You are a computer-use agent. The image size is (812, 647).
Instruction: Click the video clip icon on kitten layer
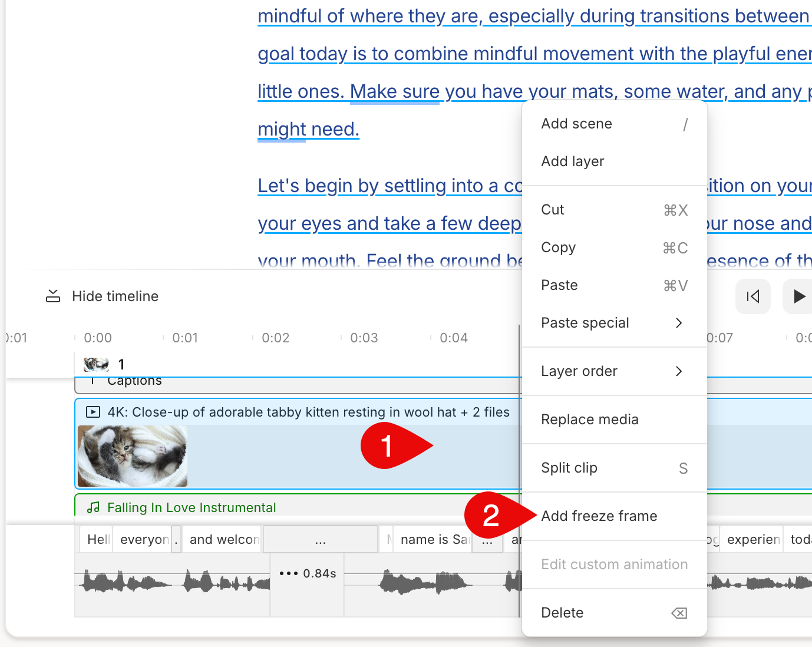(93, 412)
